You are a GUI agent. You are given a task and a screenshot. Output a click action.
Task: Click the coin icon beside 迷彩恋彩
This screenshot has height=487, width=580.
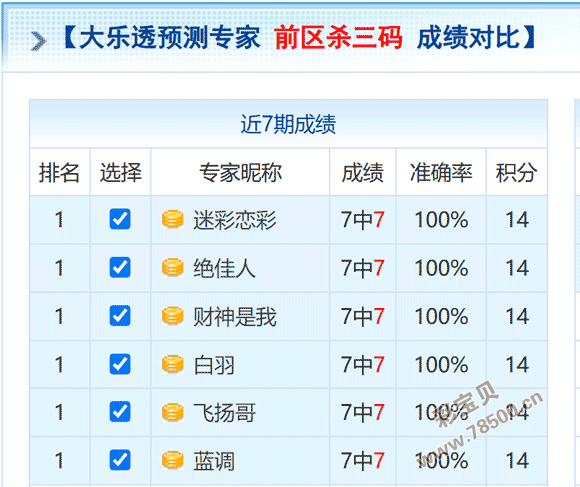[x=172, y=219]
